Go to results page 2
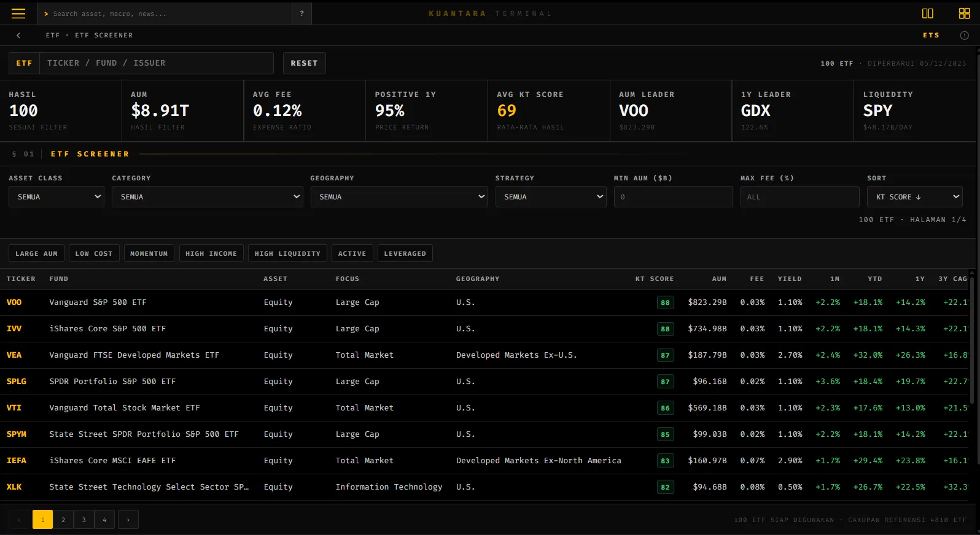 63,520
